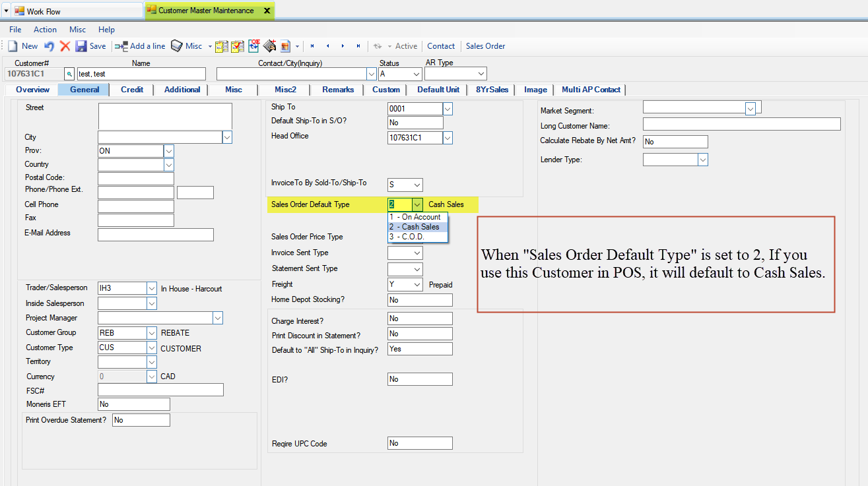Select 2 - Cash Sales from the open dropdown list
The image size is (868, 486).
tap(416, 226)
